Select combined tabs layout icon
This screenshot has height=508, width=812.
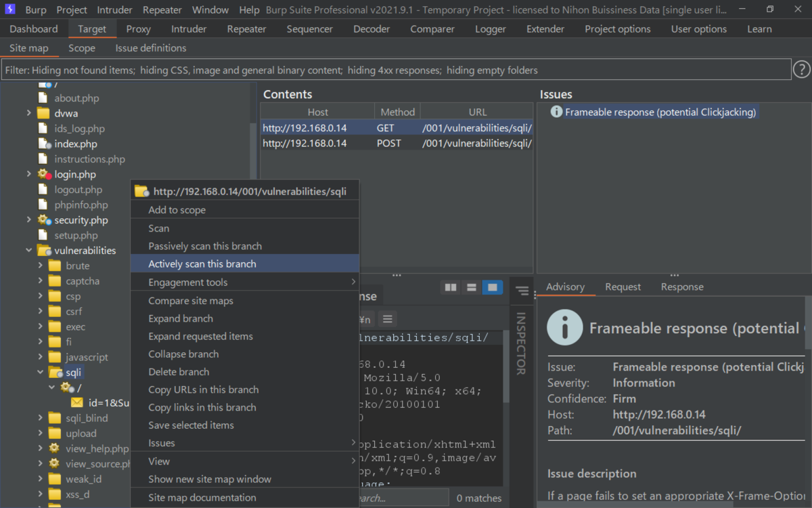coord(493,288)
